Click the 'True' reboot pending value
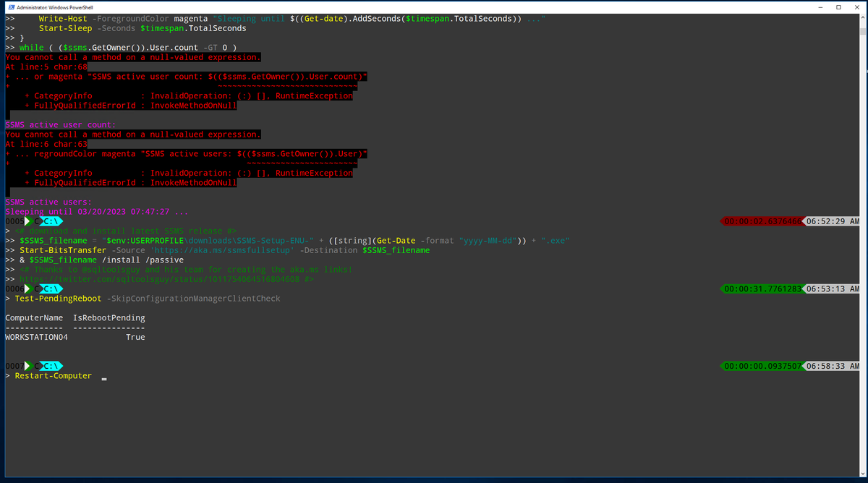Viewport: 868px width, 483px height. tap(135, 337)
